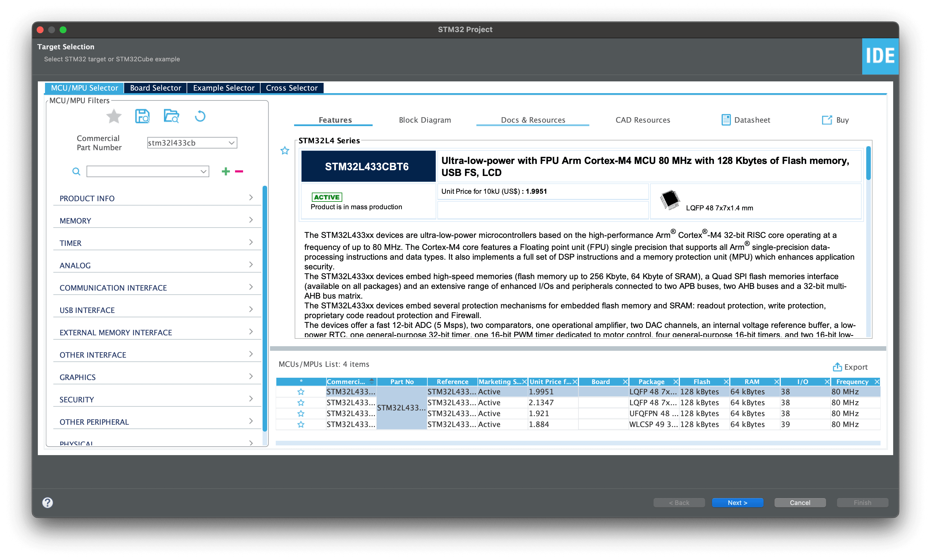Open Buy external link icon
Screen dimensions: 931x560
(827, 120)
